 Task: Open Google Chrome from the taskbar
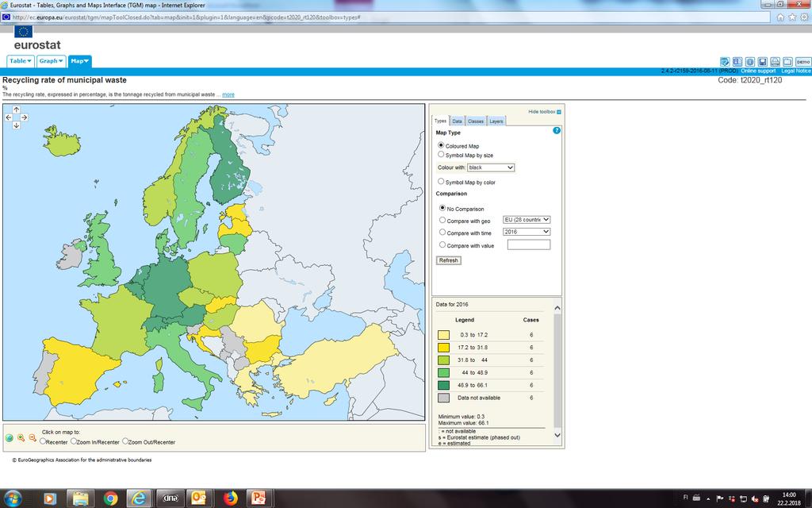click(x=109, y=498)
